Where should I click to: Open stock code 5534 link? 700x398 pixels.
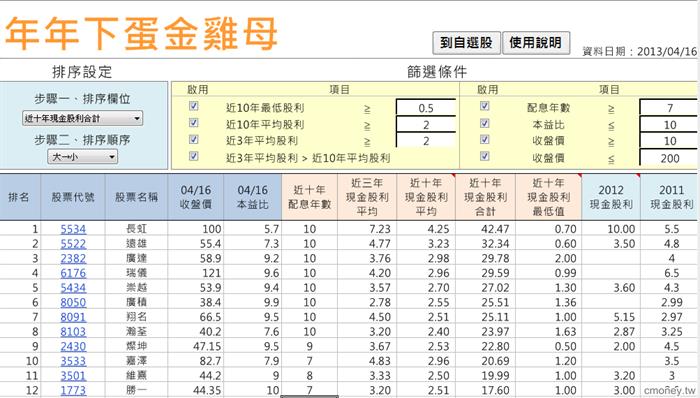pos(73,229)
